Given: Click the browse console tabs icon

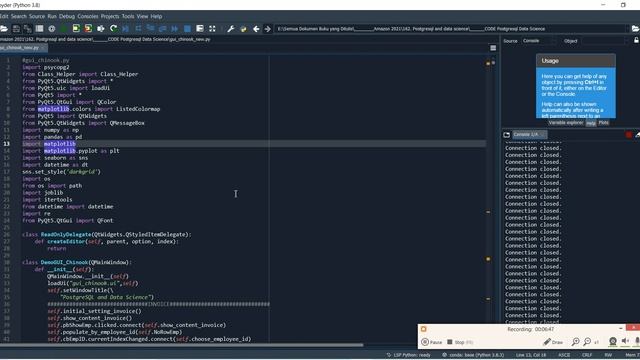Looking at the screenshot, I should (507, 135).
